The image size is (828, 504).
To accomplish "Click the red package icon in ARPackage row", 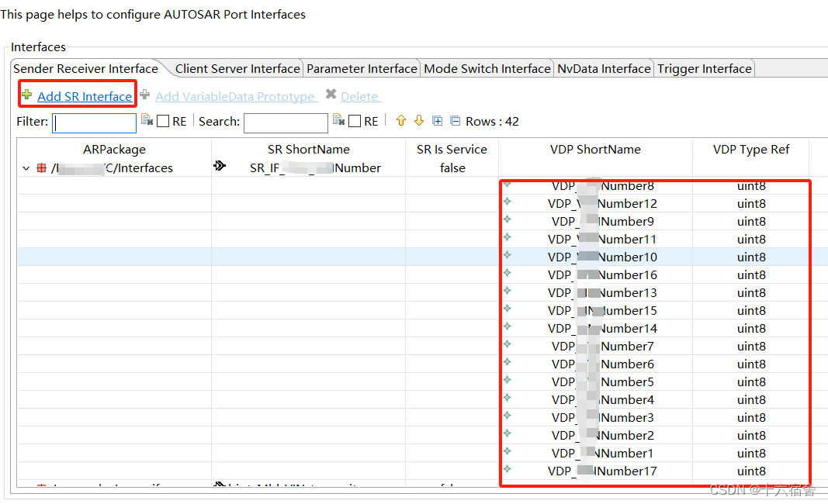I will [41, 167].
